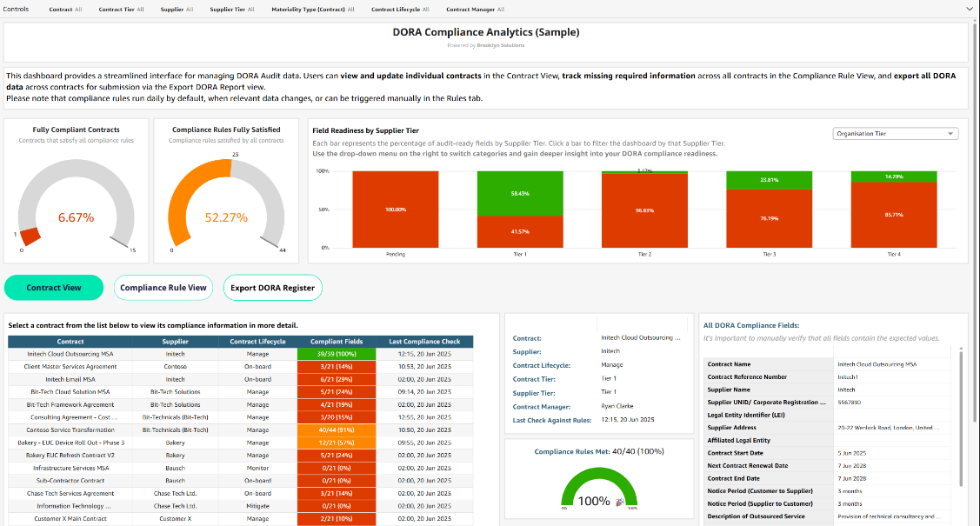Click the Last Compliance Check column header
This screenshot has height=526, width=980.
pos(424,342)
